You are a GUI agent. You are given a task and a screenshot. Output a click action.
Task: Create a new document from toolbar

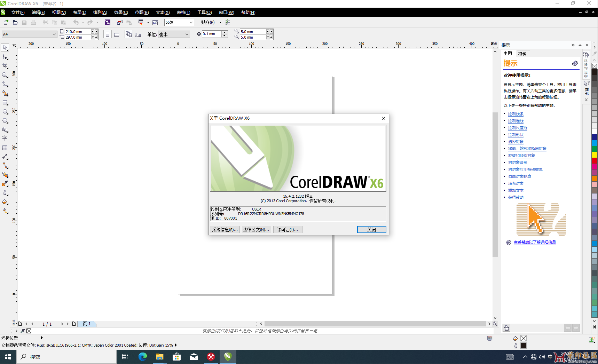coord(6,22)
